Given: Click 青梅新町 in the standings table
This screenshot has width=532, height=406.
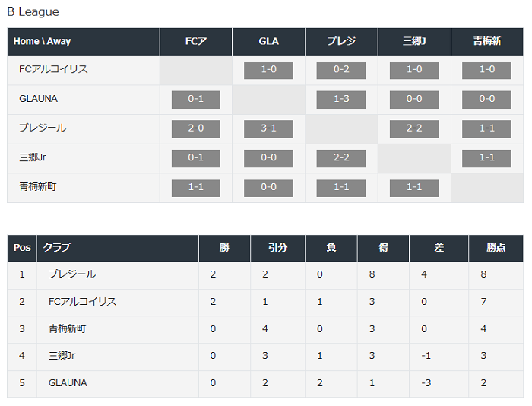Looking at the screenshot, I should coord(68,329).
